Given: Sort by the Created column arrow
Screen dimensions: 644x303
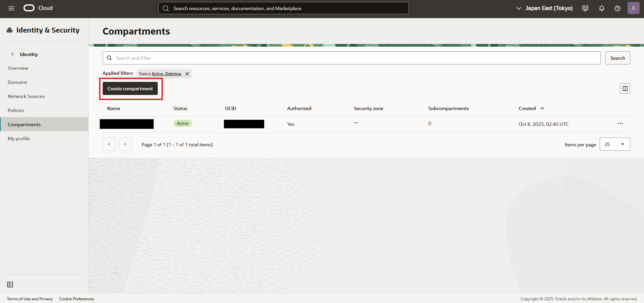Looking at the screenshot, I should click(x=542, y=108).
